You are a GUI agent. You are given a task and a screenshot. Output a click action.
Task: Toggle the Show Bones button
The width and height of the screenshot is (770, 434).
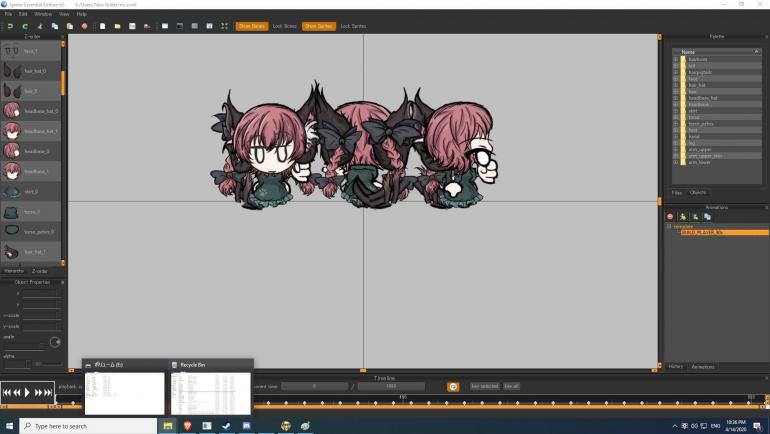pos(251,26)
